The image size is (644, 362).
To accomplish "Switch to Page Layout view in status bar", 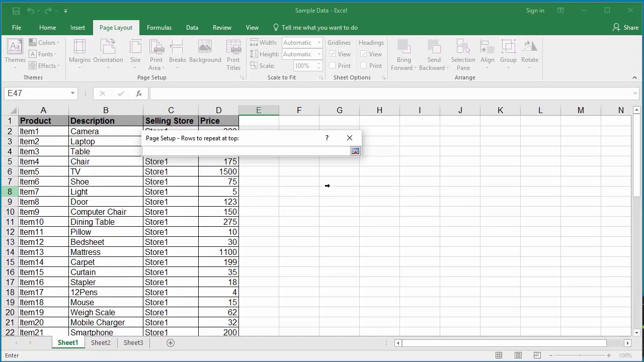I will [518, 355].
